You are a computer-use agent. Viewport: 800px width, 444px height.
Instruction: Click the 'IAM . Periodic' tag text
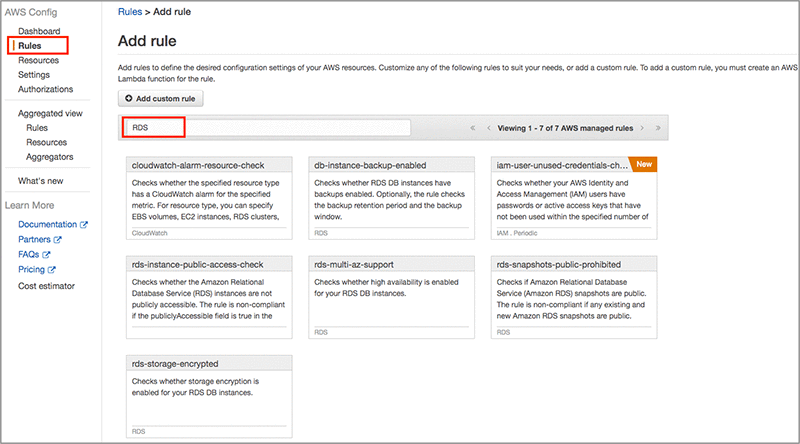pos(517,233)
